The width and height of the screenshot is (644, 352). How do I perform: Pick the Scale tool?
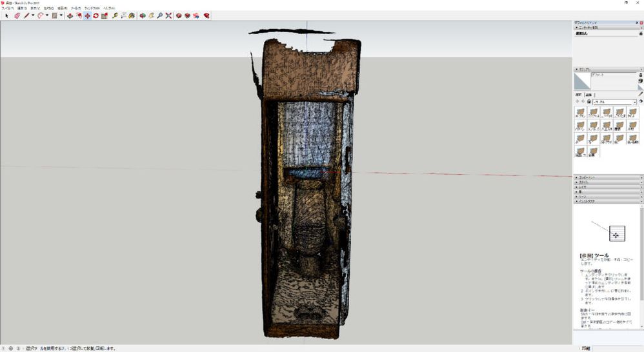point(105,15)
